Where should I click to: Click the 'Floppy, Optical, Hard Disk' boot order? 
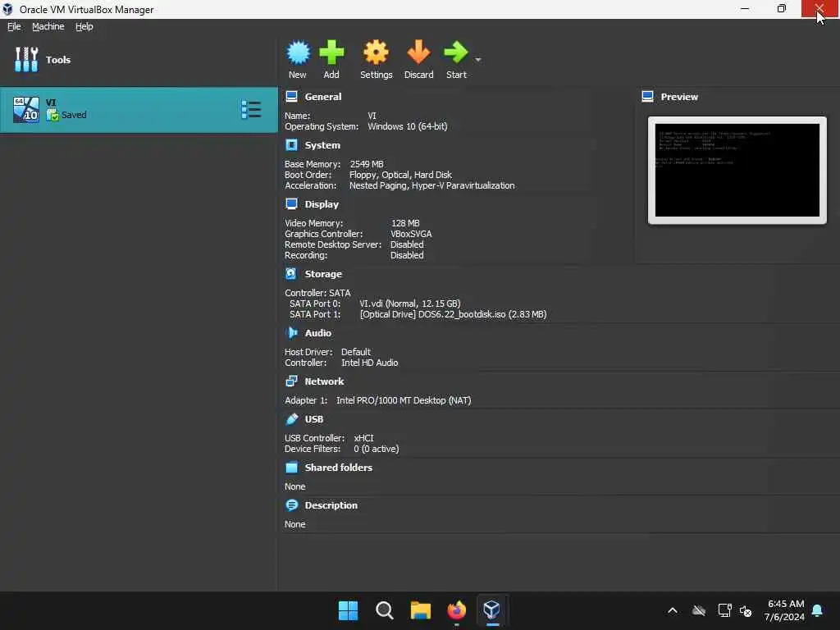pos(400,175)
